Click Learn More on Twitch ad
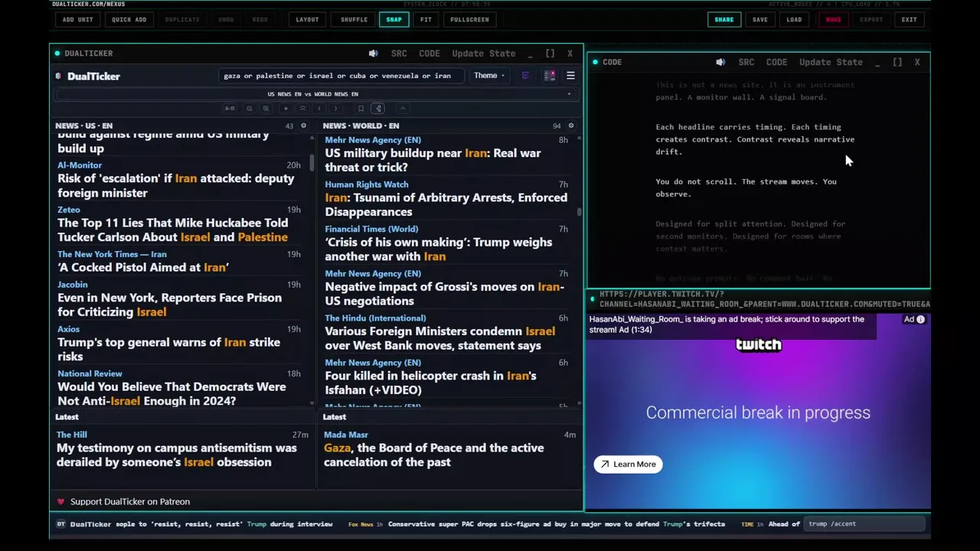The image size is (980, 551). [x=628, y=465]
